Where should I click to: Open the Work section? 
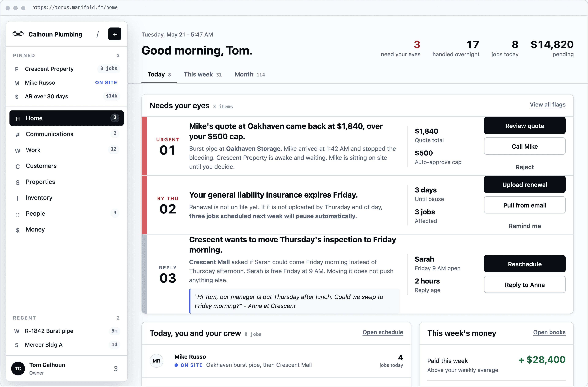(66, 150)
